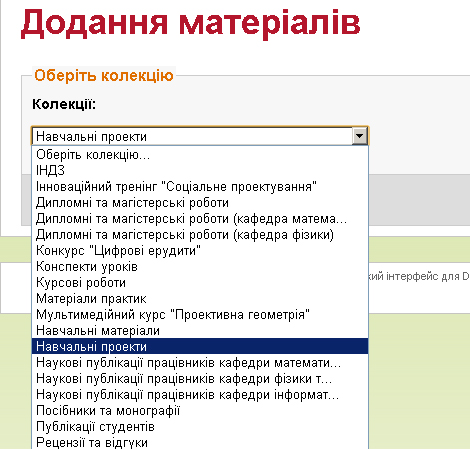Viewport: 470px width, 449px height.
Task: Choose Мультимедійний курс "Проективна геометрія"
Action: point(200,315)
